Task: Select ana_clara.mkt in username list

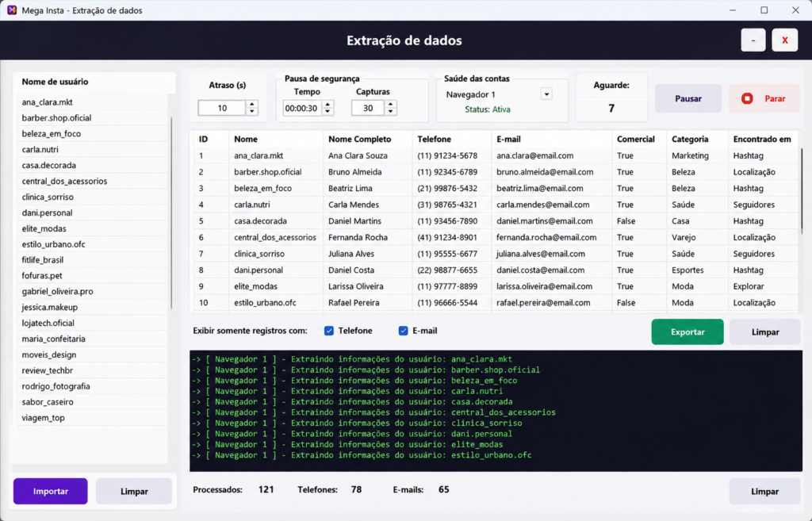Action: coord(92,102)
